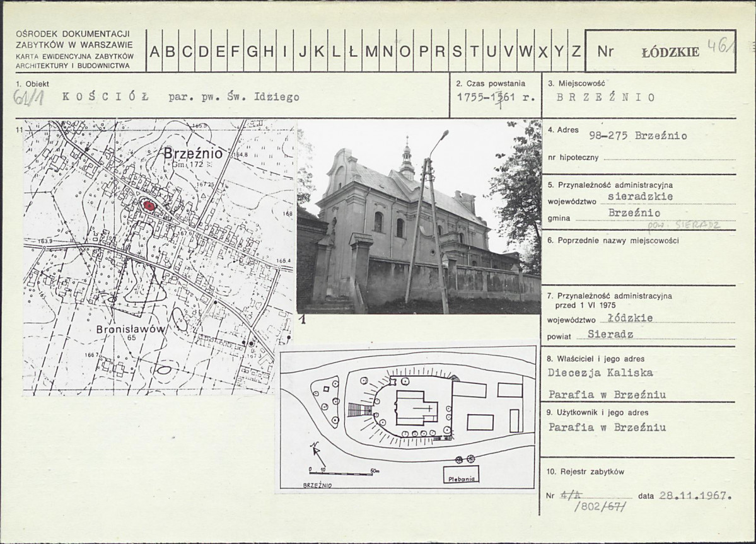
Task: Click '5. Przynależność administracyjna' heading
Action: point(610,185)
